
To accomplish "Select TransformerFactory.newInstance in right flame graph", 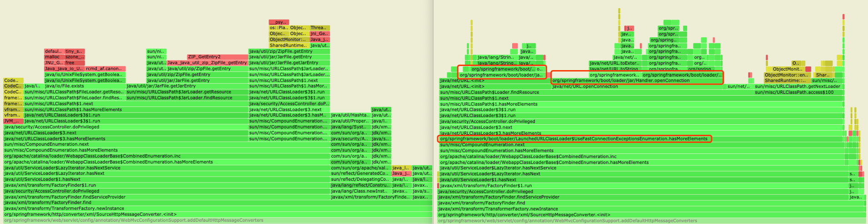I will point(651,209).
